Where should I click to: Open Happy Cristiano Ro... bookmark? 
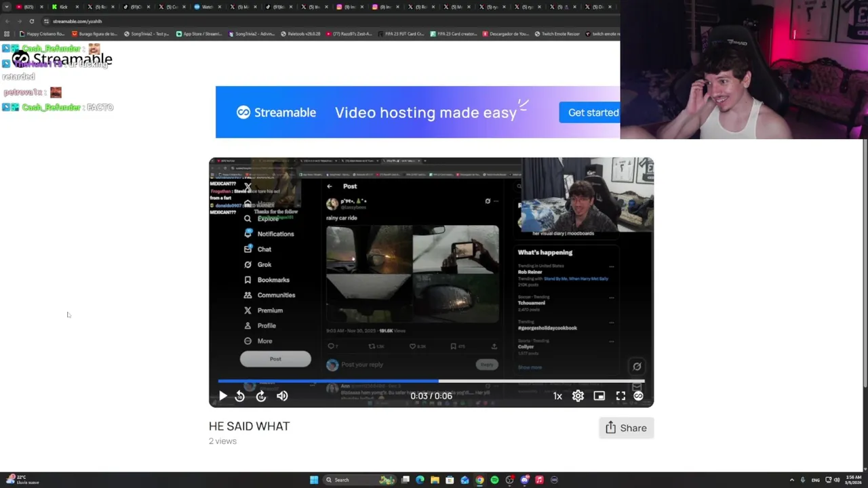[42, 34]
